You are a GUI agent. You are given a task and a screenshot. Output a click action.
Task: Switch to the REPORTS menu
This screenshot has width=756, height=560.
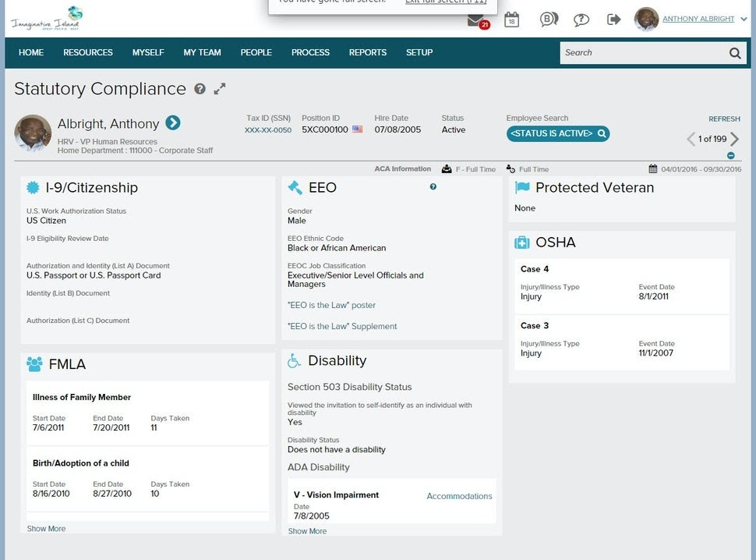click(x=367, y=52)
